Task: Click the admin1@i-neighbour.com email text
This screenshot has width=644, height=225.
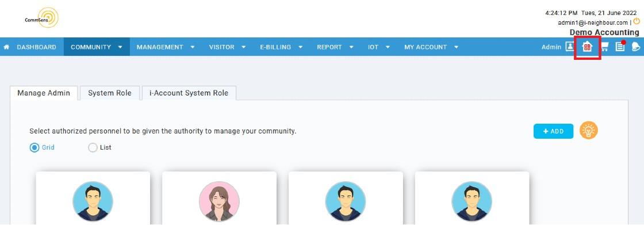Action: pos(593,22)
